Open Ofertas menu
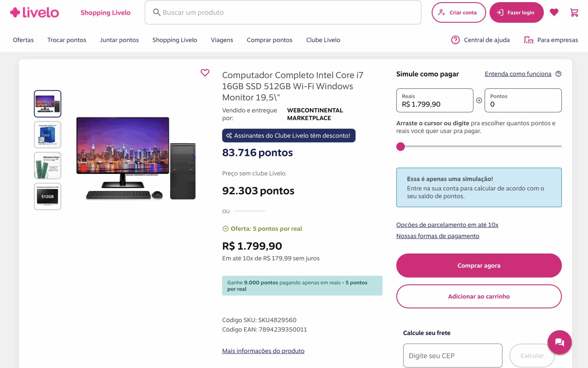Image resolution: width=588 pixels, height=368 pixels. point(23,40)
